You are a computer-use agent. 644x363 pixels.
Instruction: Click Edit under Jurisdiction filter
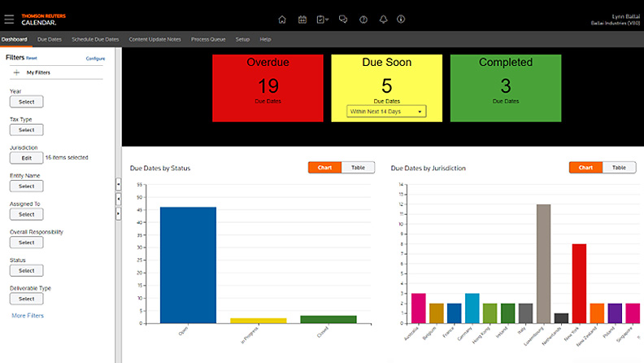(x=26, y=157)
